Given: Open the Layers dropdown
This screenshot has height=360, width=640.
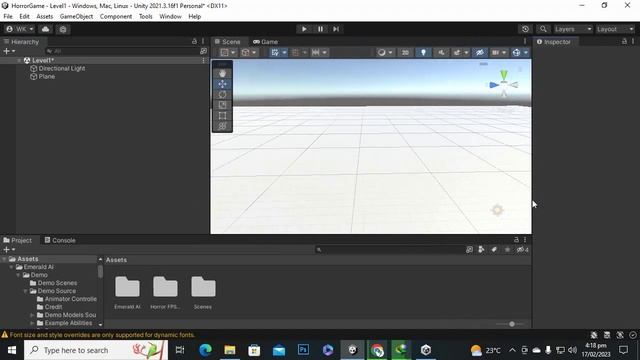Looking at the screenshot, I should click(573, 29).
